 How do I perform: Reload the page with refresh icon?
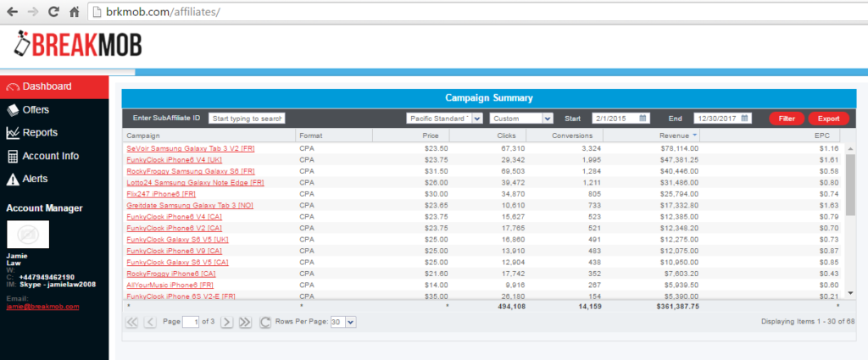tap(53, 11)
